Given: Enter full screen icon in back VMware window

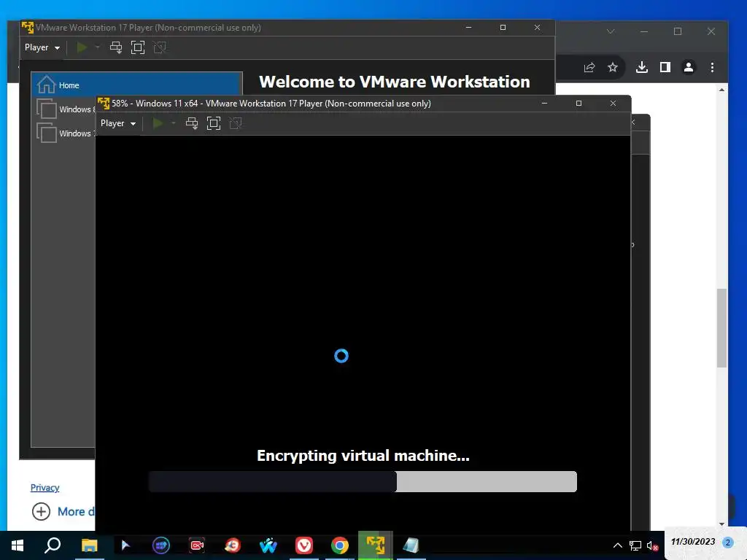Looking at the screenshot, I should coord(138,47).
